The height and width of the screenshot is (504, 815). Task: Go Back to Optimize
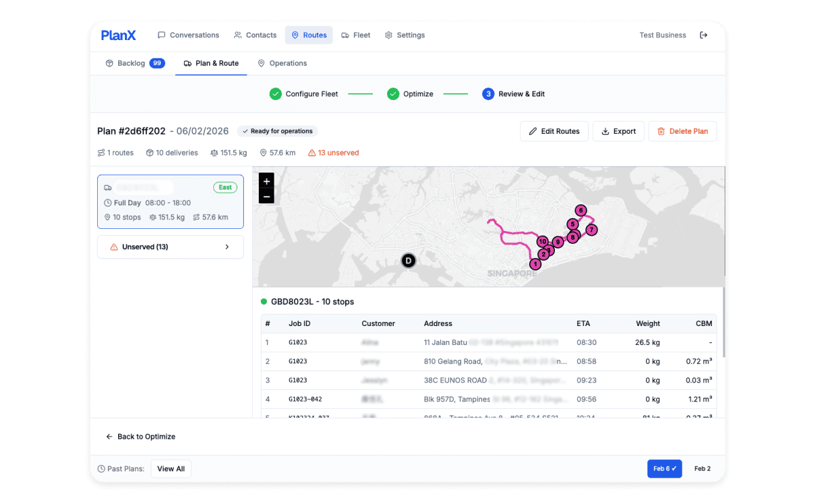[x=141, y=437]
